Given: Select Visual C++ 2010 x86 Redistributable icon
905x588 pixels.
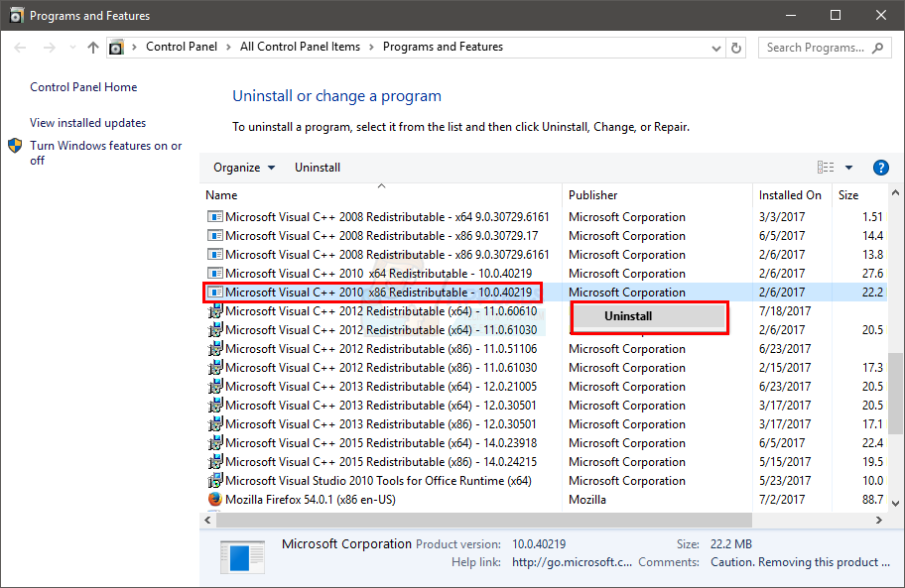Looking at the screenshot, I should coord(215,293).
